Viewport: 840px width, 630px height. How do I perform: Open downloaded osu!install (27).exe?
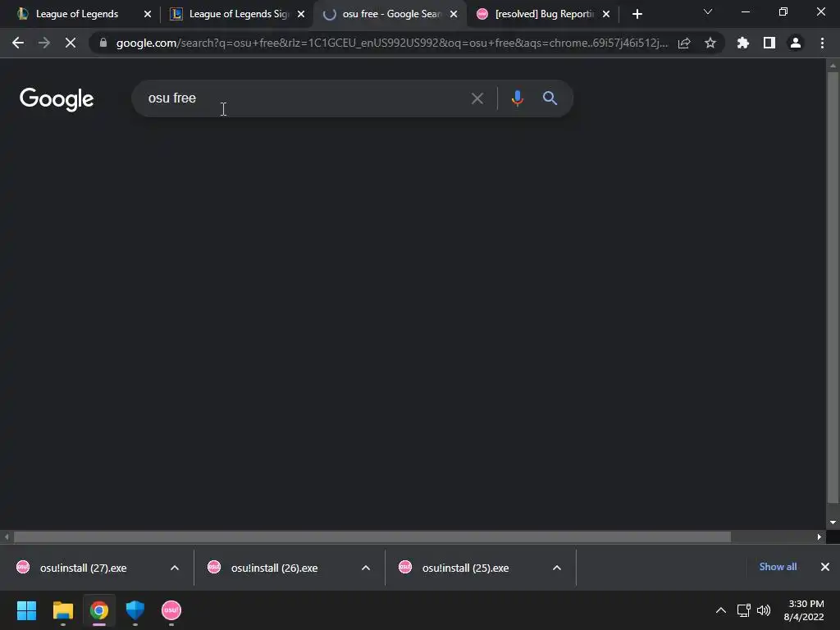coord(83,568)
